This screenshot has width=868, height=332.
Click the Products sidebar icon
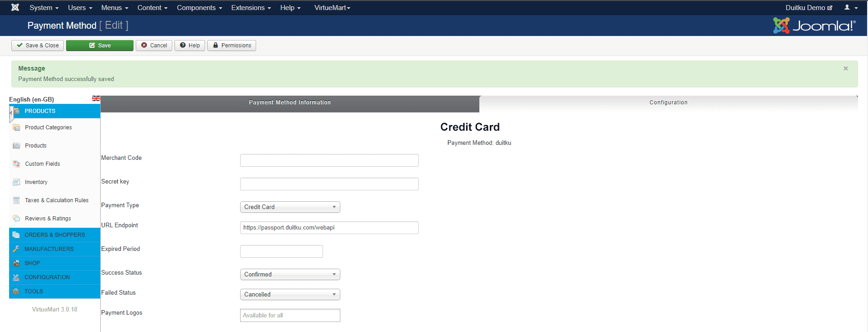(16, 146)
